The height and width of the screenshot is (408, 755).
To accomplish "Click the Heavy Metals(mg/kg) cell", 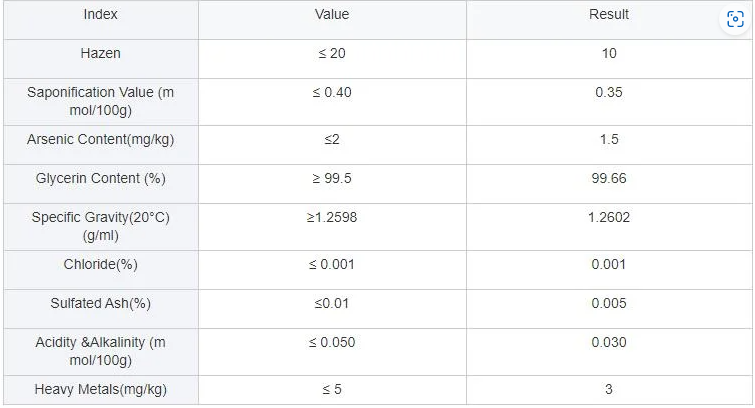I will pos(101,390).
